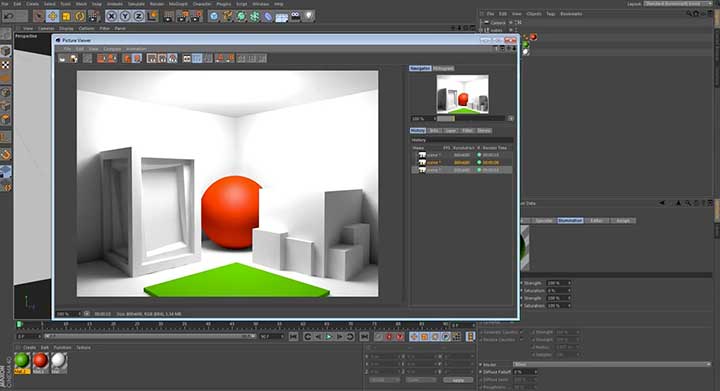Open Material Manager Create menu
Viewport: 720px width, 391px height.
pyautogui.click(x=29, y=347)
